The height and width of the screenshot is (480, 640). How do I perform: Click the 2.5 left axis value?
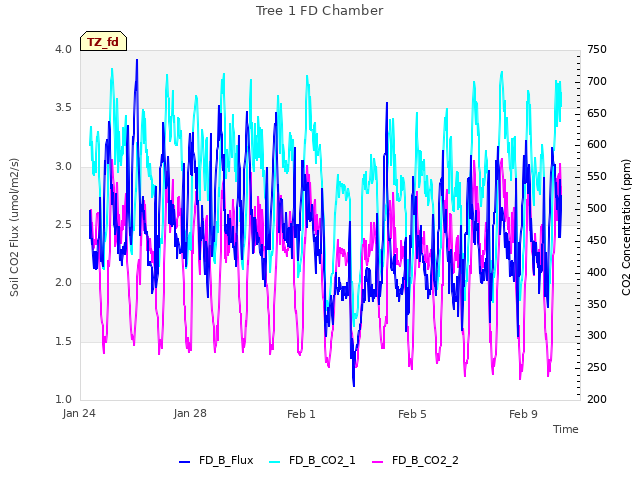[x=64, y=224]
